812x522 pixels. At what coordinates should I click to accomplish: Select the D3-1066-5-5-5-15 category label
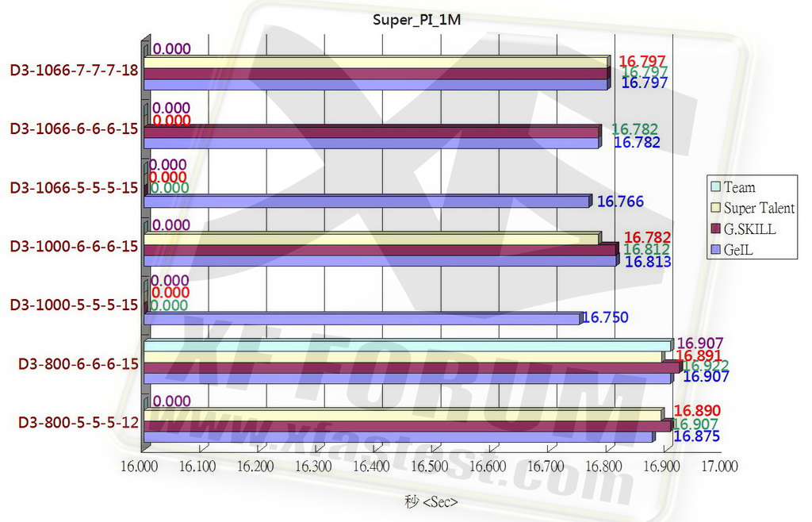(75, 188)
